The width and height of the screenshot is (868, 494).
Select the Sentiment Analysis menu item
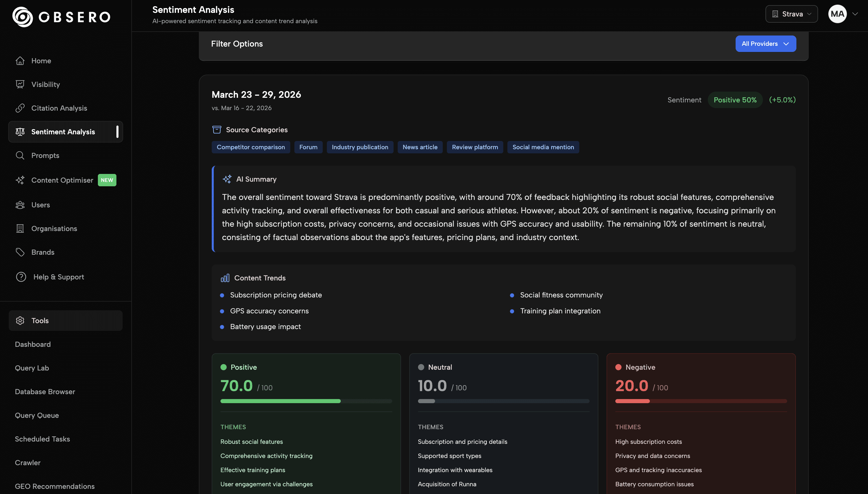coord(63,132)
